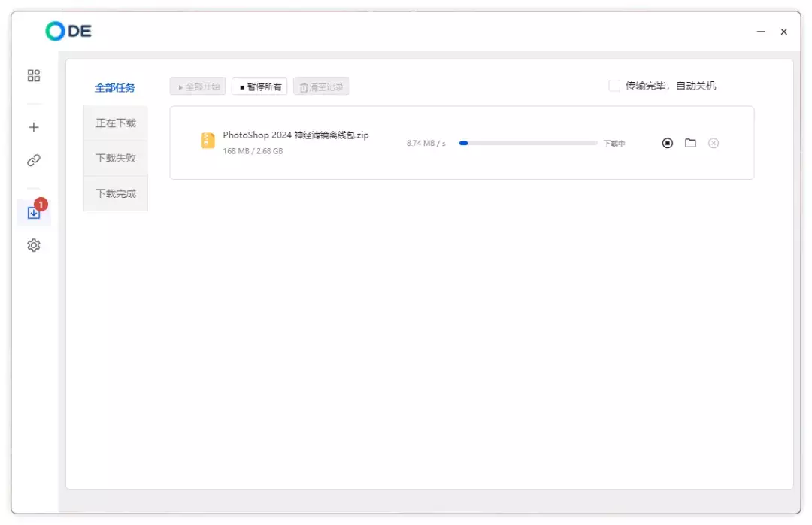Delete the download with circled X icon
This screenshot has width=812, height=525.
click(714, 143)
